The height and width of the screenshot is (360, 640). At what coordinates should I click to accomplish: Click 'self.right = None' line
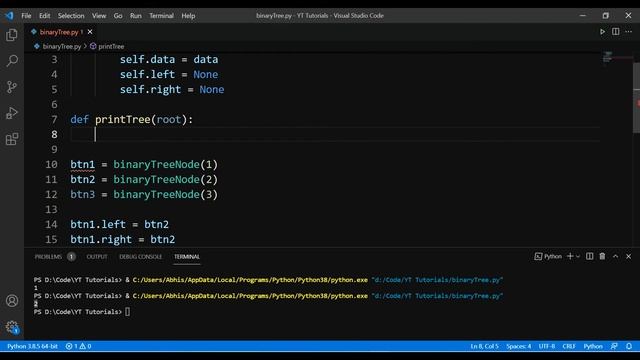(x=172, y=89)
